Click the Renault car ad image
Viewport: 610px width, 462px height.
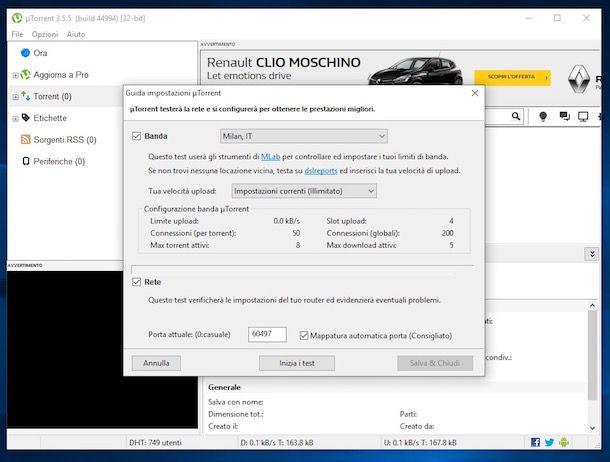pos(415,71)
